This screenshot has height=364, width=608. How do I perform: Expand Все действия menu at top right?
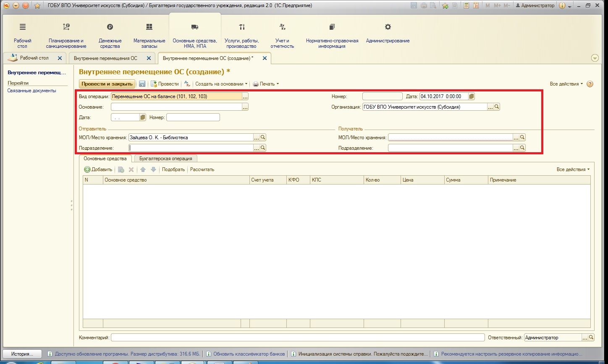pyautogui.click(x=566, y=84)
